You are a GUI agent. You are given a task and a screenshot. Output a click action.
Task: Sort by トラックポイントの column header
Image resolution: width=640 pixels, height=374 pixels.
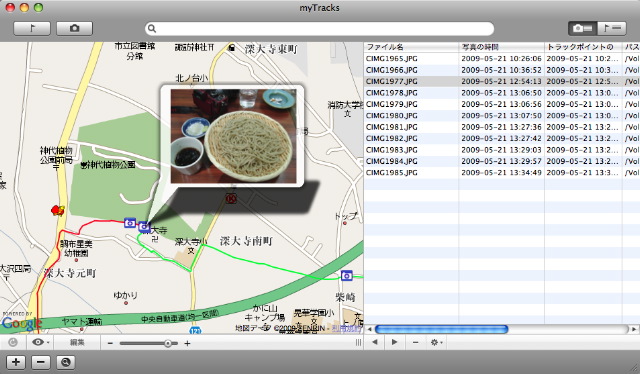click(x=583, y=47)
